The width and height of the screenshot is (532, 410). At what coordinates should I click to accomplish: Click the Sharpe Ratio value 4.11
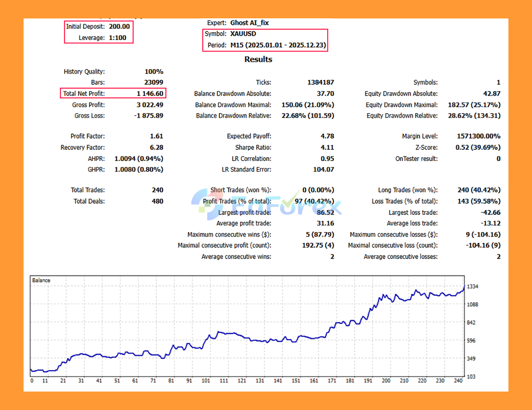coord(328,147)
